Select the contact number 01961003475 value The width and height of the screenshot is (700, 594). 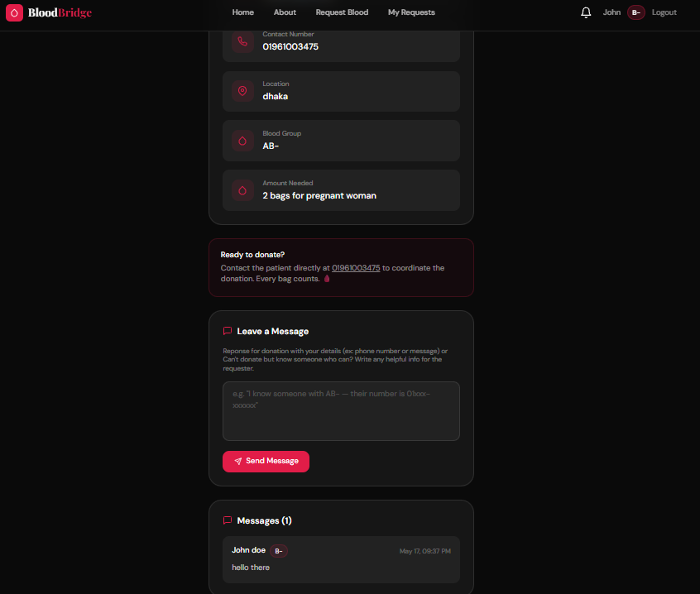click(x=290, y=47)
